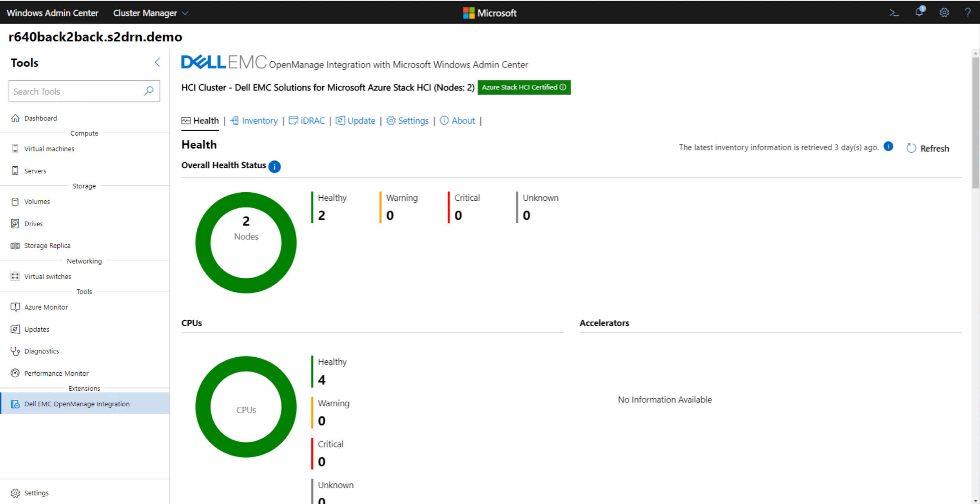Click the Nodes health donut chart
The width and height of the screenshot is (980, 504).
click(246, 242)
